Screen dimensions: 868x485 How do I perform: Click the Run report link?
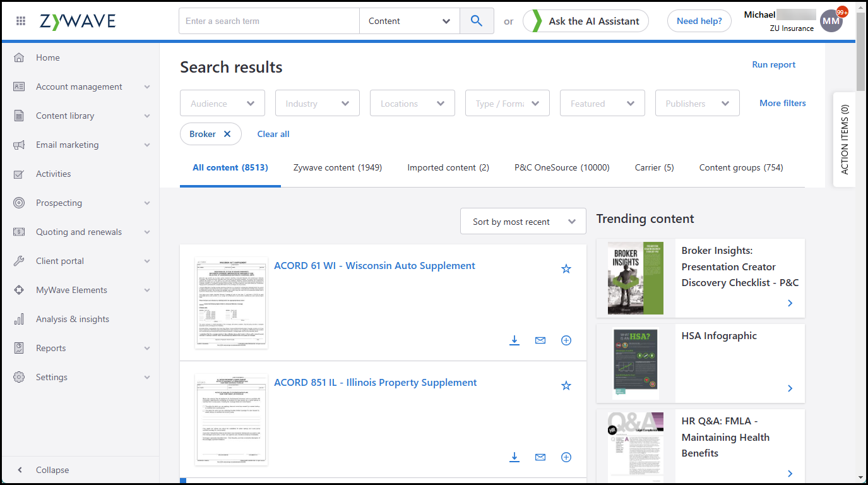pos(774,64)
